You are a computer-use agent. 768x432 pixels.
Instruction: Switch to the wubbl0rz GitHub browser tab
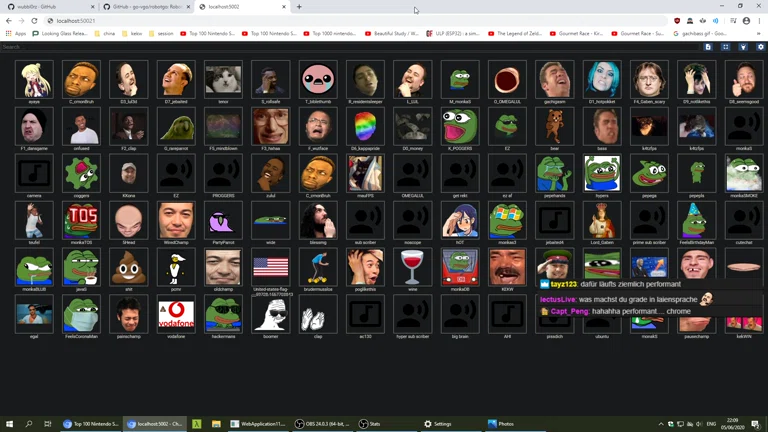pos(50,7)
